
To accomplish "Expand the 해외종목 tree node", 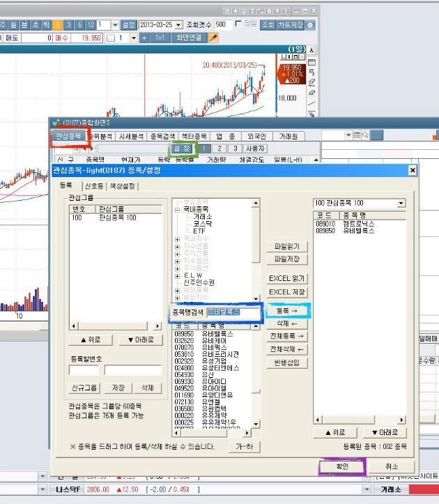I will [x=177, y=291].
